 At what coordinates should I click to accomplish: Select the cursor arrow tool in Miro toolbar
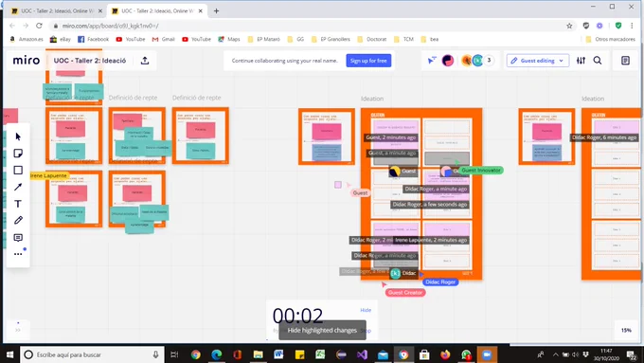(18, 136)
